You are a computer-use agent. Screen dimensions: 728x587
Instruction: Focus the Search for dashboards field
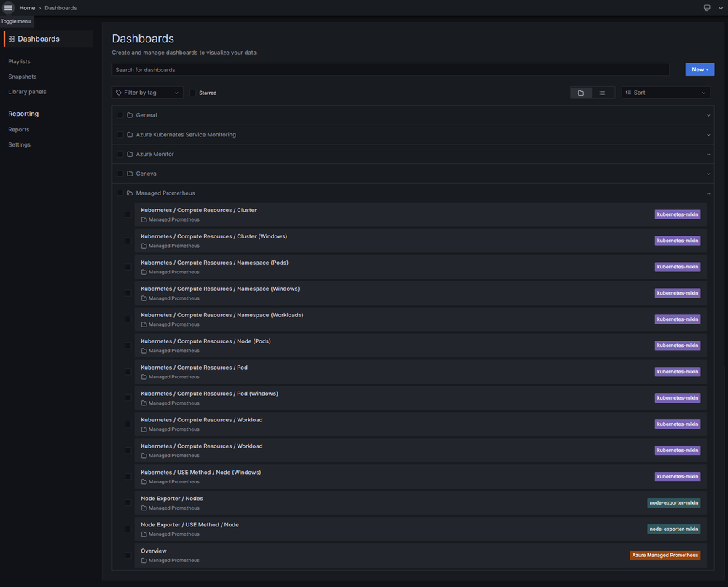pyautogui.click(x=390, y=70)
